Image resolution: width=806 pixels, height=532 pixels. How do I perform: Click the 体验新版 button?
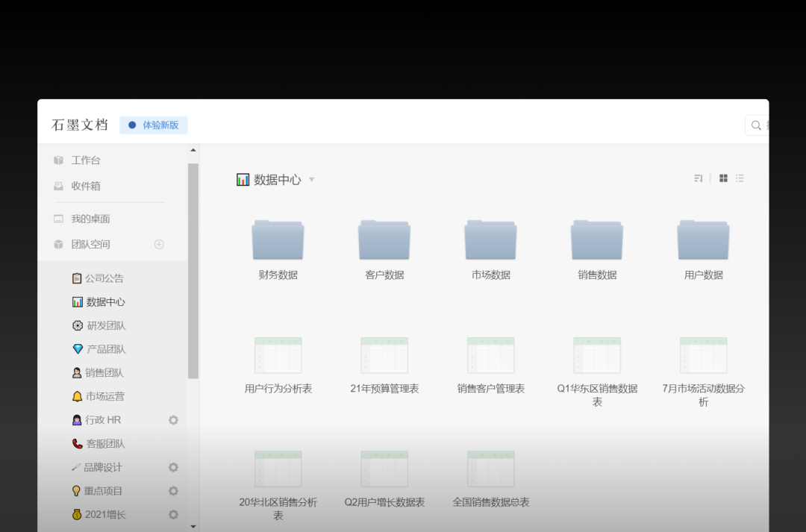tap(153, 125)
